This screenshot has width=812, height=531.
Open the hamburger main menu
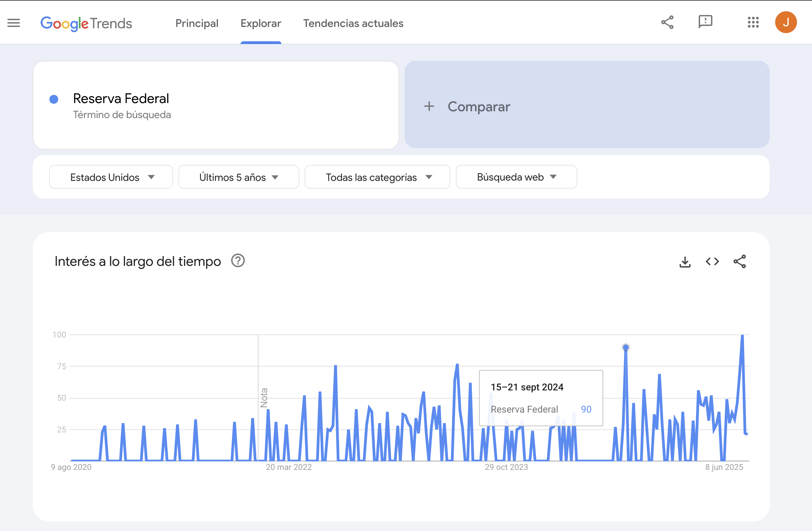point(14,23)
